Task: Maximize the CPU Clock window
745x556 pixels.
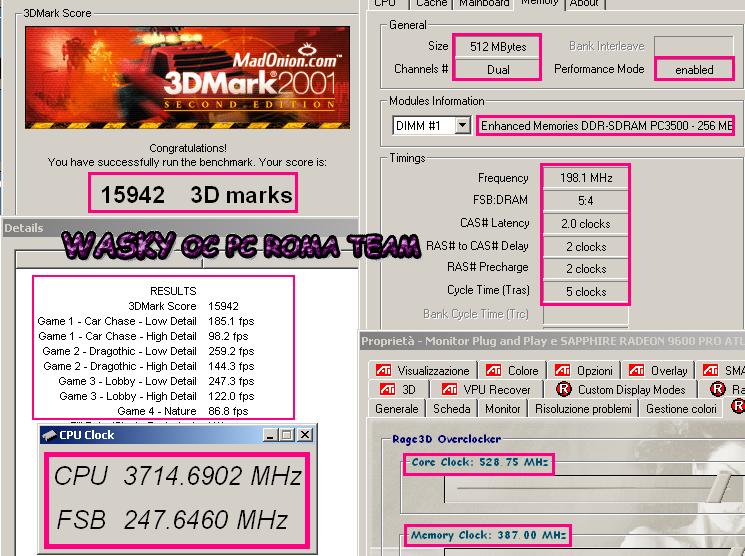Action: [287, 435]
